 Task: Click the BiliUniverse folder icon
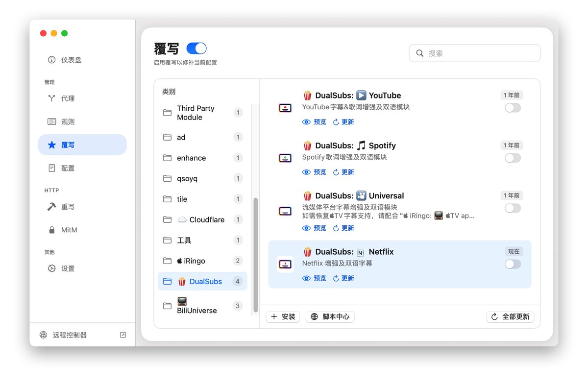(x=167, y=306)
